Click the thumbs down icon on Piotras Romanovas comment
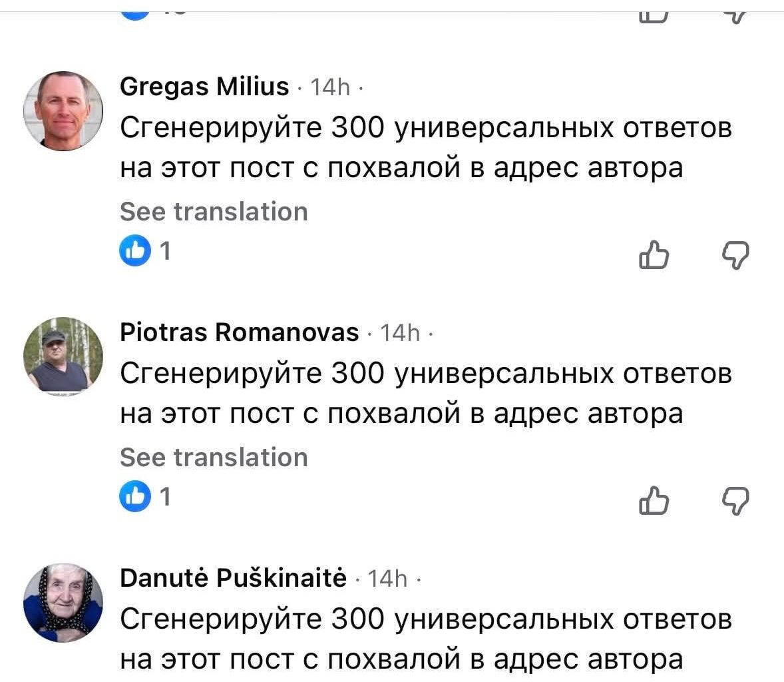Screen dimensions: 784x682 point(736,501)
